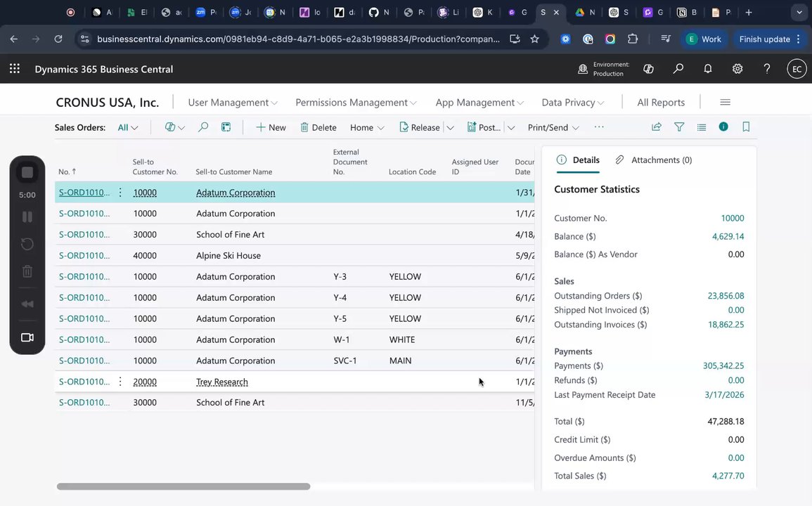This screenshot has height=506, width=812.
Task: Click the Delete button
Action: click(x=318, y=127)
